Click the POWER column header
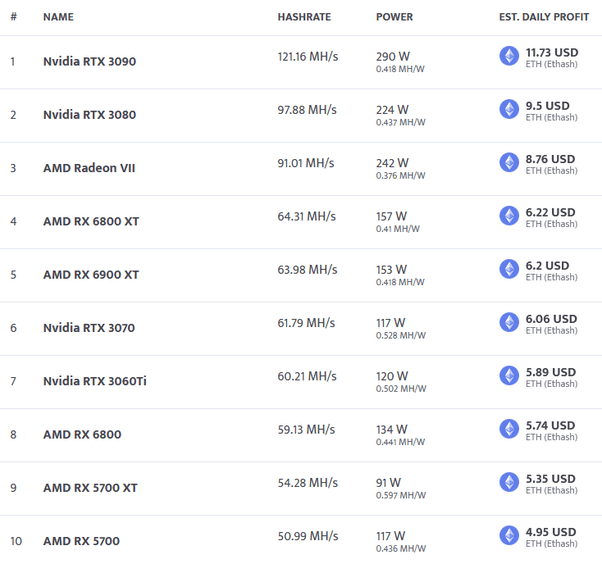The height and width of the screenshot is (564, 602). click(x=394, y=17)
